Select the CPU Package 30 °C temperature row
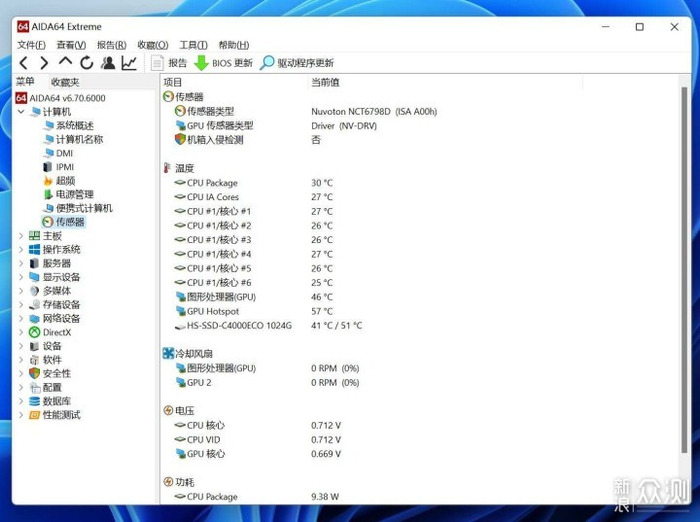This screenshot has width=700, height=522. click(254, 183)
